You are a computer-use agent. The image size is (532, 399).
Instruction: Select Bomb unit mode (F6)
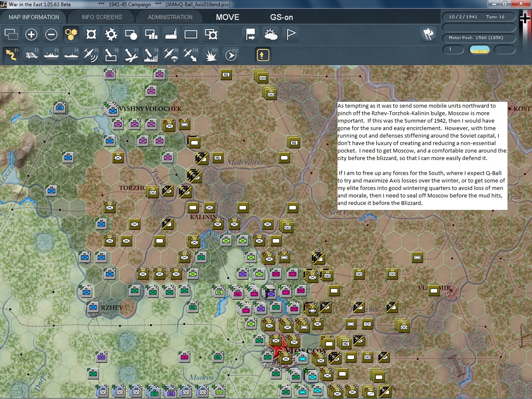111,55
